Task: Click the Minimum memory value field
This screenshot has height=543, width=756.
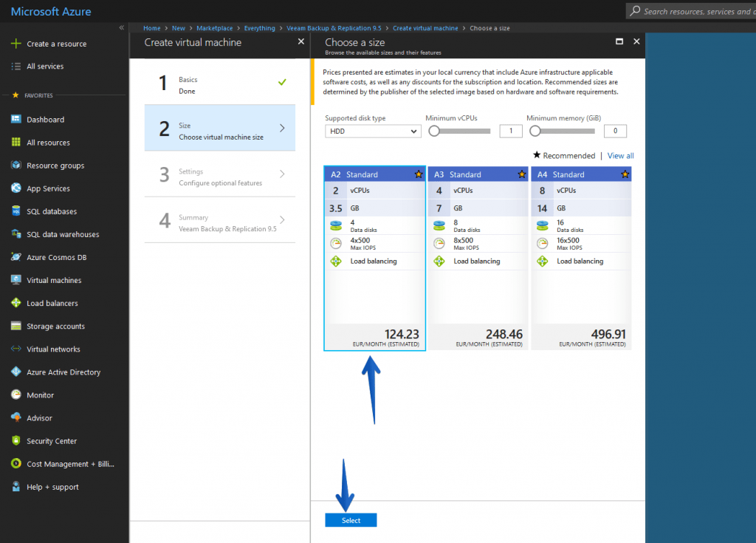Action: [615, 131]
